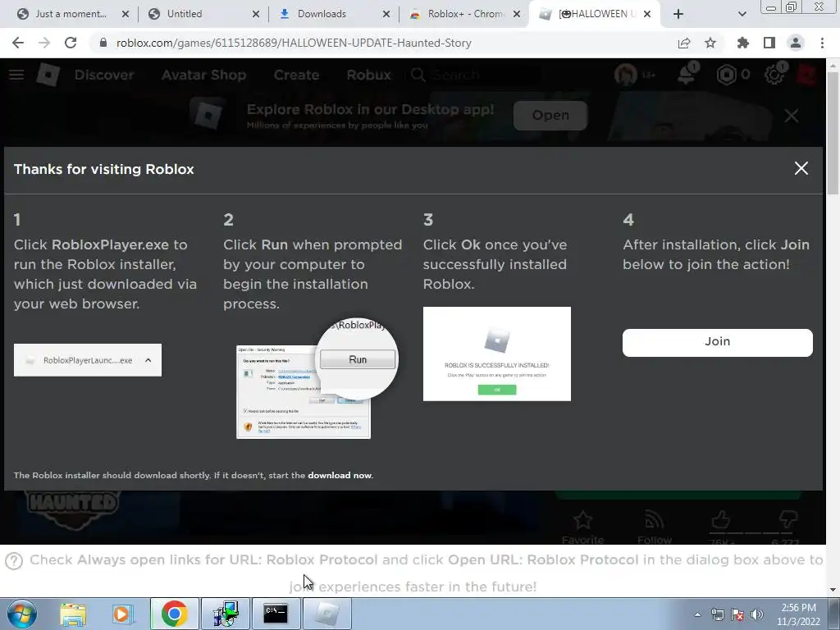
Task: Click the Roblox taskbar icon
Action: click(327, 614)
